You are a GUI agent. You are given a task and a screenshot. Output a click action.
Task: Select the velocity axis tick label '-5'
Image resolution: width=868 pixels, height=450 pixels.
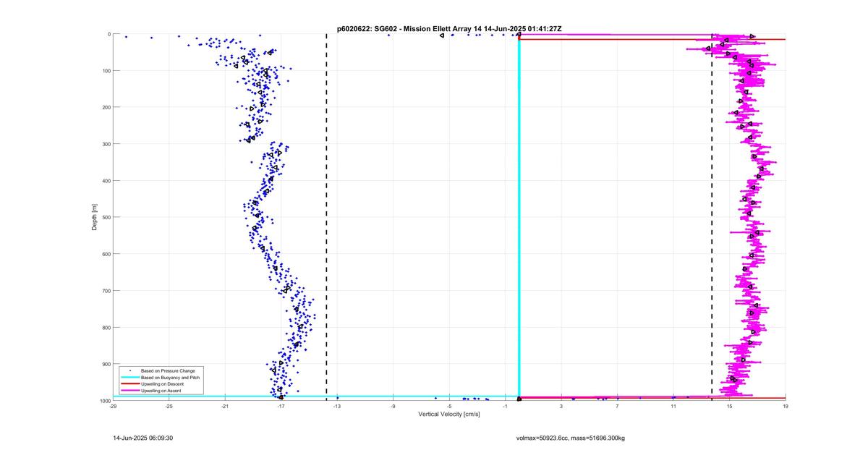click(449, 407)
